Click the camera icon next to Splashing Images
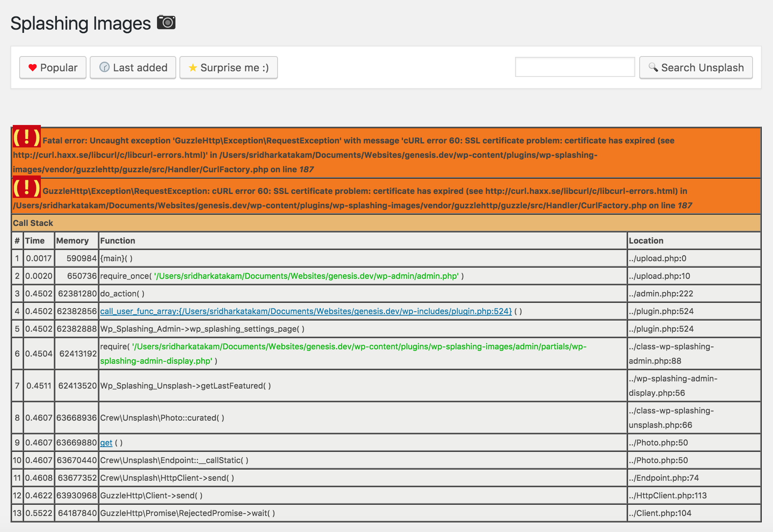Screen dimensions: 773x532 point(166,22)
